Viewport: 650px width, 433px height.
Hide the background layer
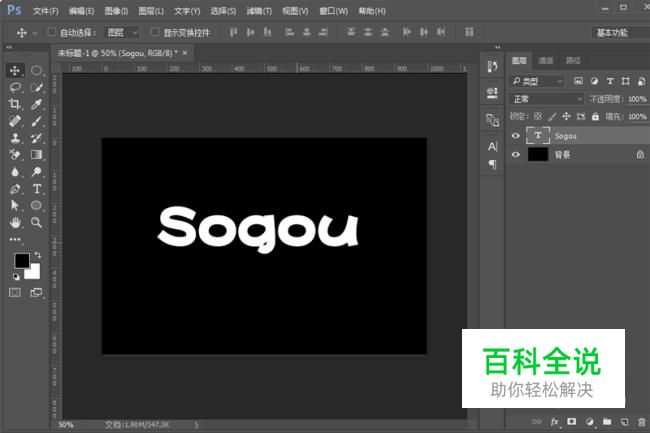pyautogui.click(x=515, y=155)
